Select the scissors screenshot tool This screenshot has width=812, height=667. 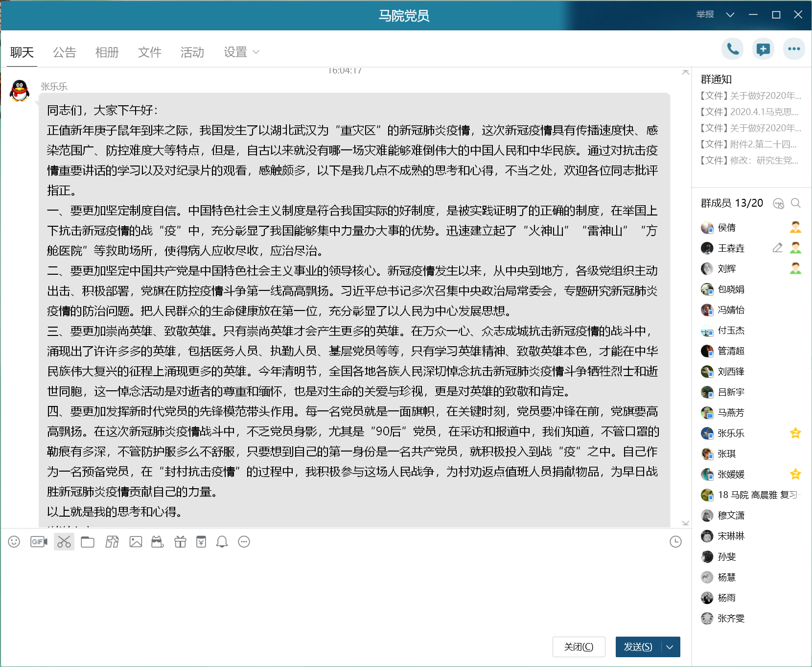coord(64,542)
